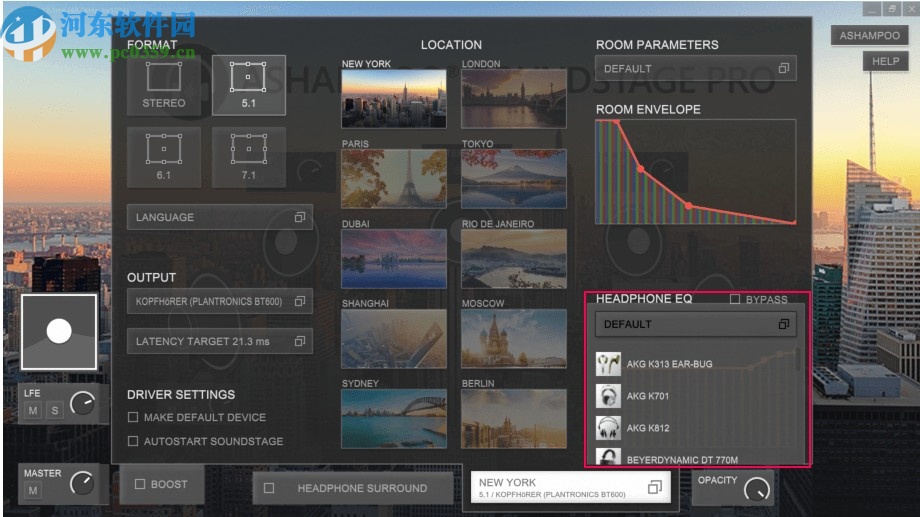Enable the Bypass checkbox for Headphone EQ
920x517 pixels.
(735, 299)
